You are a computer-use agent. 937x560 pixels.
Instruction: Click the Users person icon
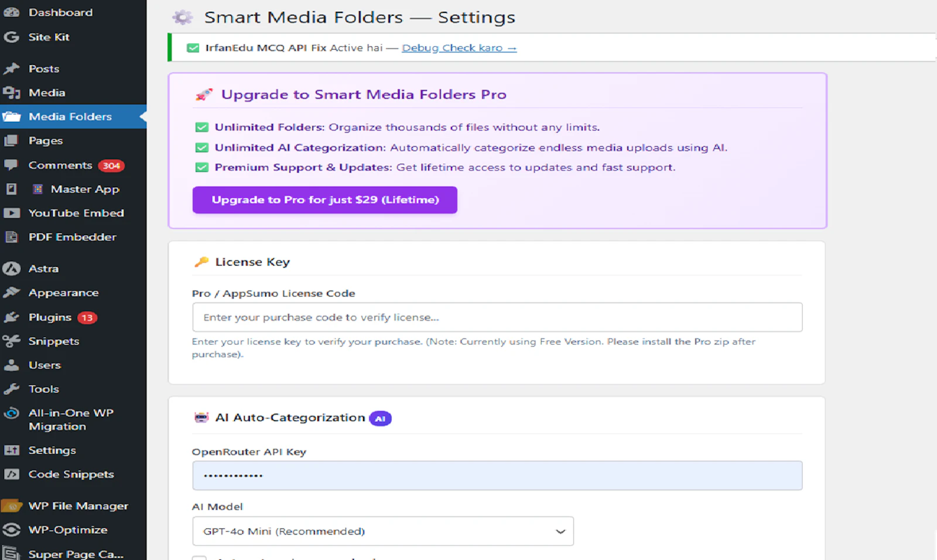click(x=11, y=365)
